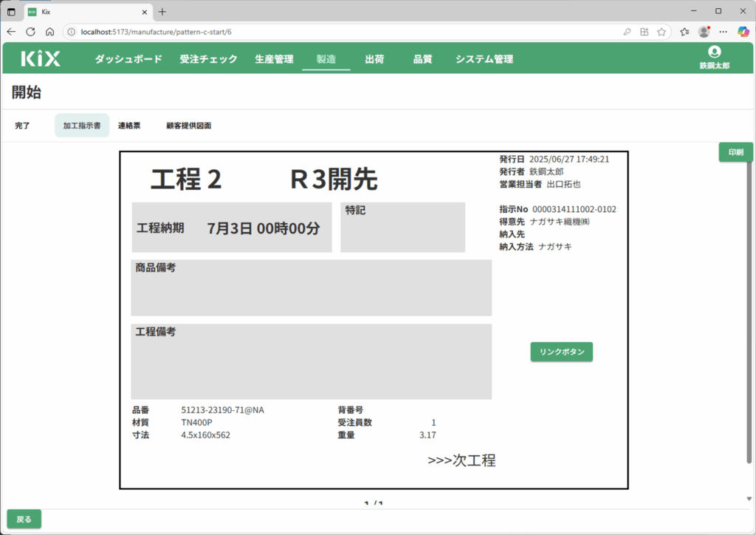This screenshot has height=535, width=756.
Task: Click the リンクボタン button
Action: 562,352
